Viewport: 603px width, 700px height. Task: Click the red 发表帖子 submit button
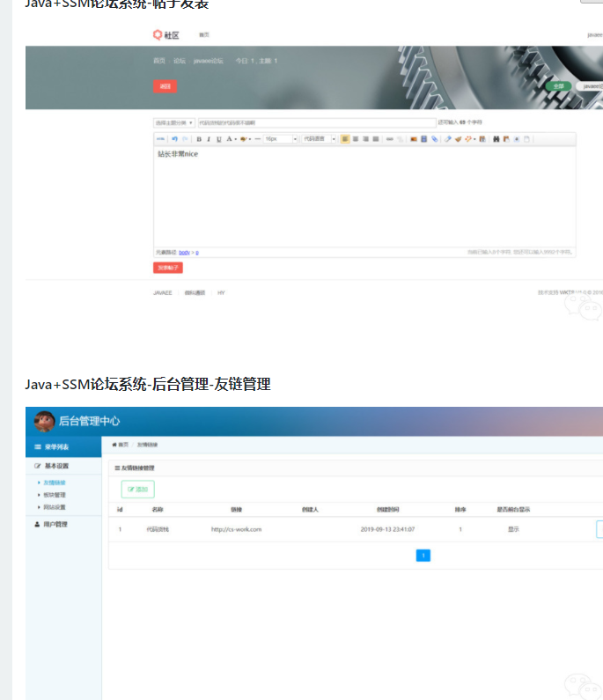168,268
